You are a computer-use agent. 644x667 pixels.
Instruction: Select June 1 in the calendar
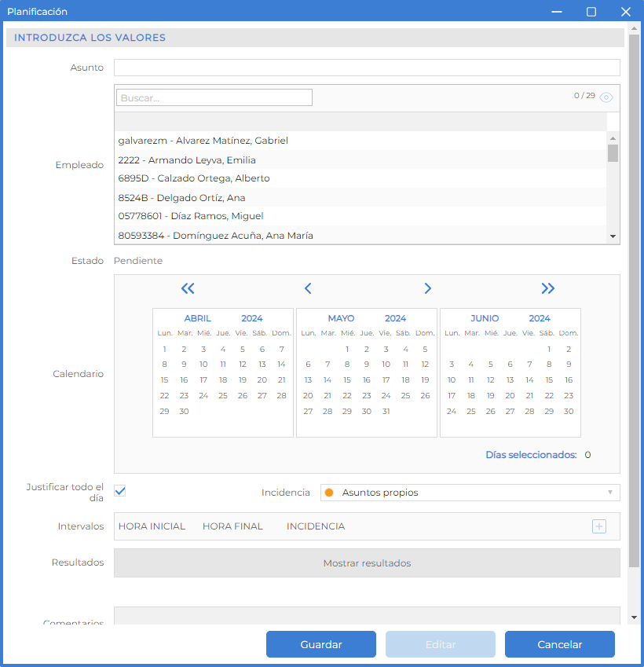(x=549, y=350)
